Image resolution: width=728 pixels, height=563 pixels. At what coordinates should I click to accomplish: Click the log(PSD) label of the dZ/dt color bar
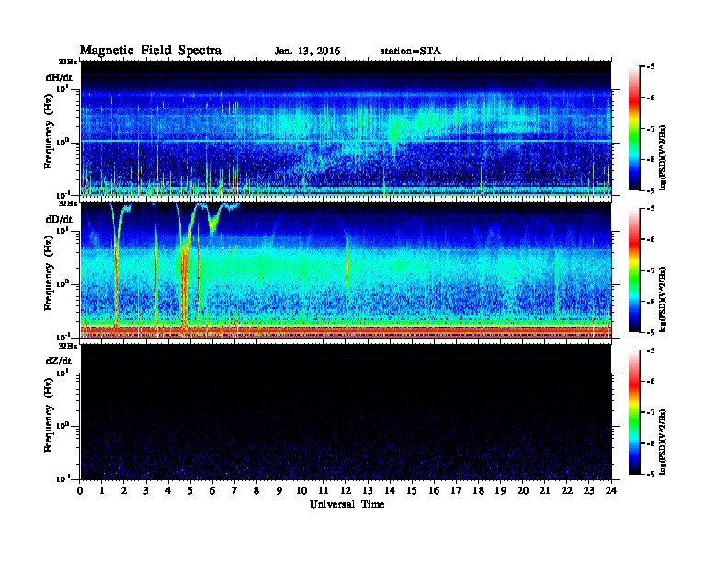coord(663,442)
